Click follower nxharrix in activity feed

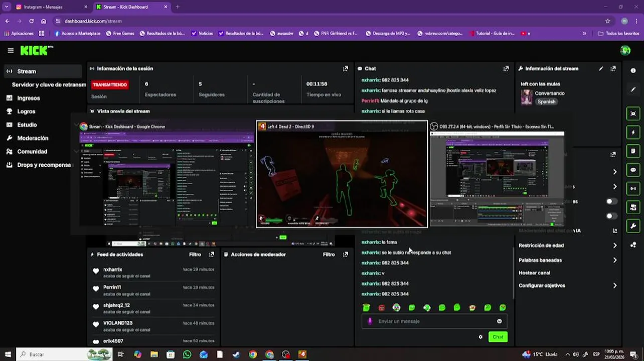[112, 270]
